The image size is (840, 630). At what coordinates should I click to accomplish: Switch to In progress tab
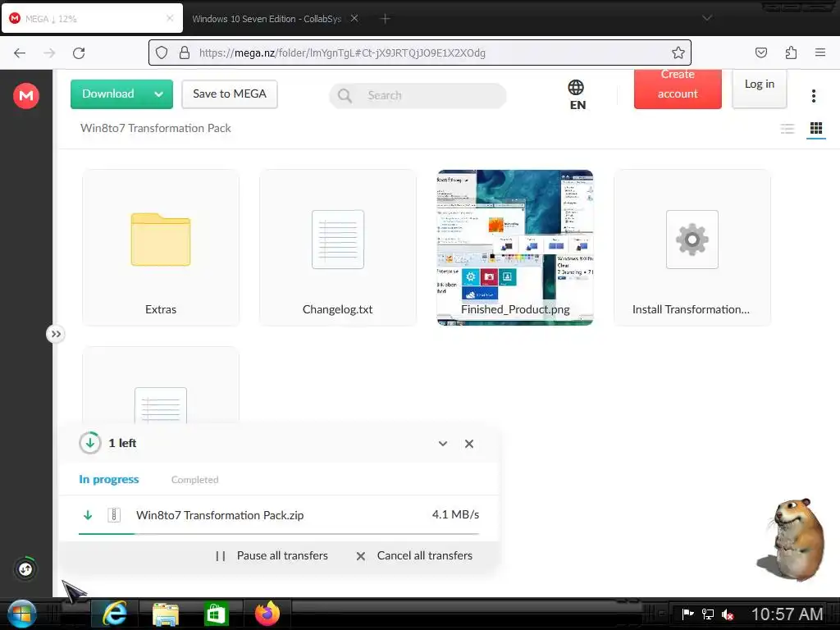click(109, 479)
